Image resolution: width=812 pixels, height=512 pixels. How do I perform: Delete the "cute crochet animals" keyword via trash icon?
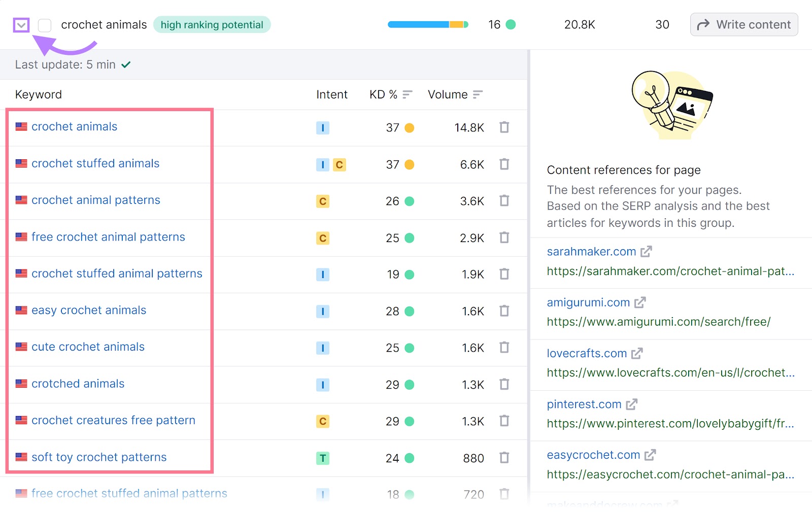[504, 348]
